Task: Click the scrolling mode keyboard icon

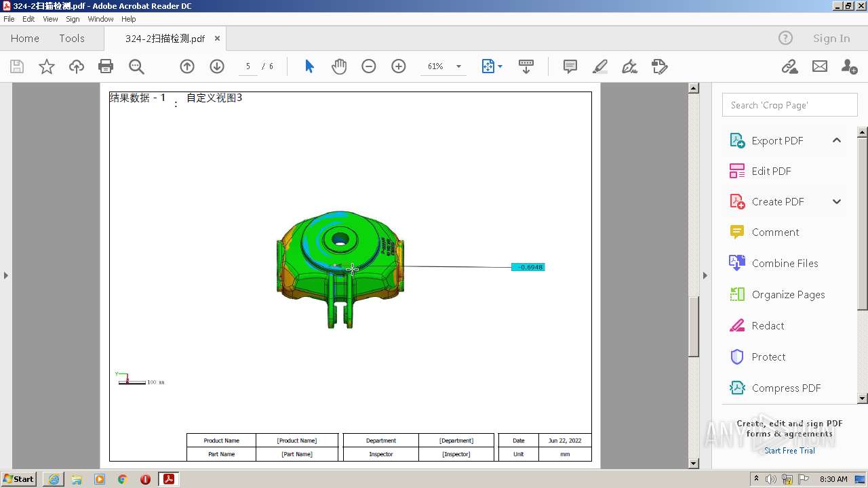Action: (526, 66)
